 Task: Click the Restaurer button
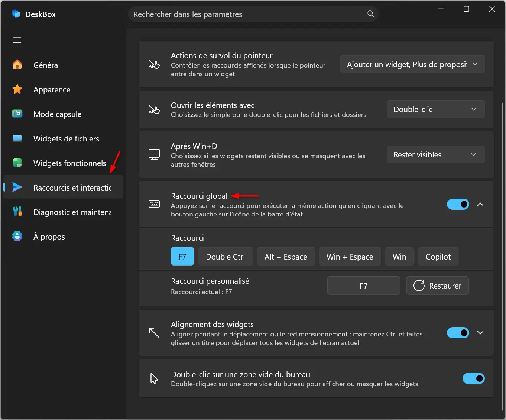[437, 286]
